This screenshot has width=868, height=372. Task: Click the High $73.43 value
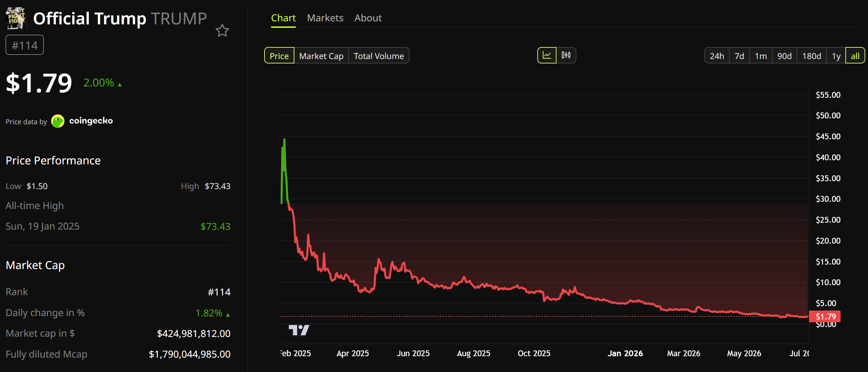coord(218,186)
